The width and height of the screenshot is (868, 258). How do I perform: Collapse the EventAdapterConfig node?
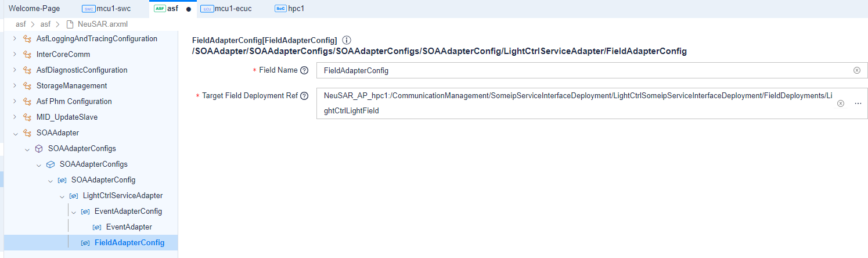point(74,212)
